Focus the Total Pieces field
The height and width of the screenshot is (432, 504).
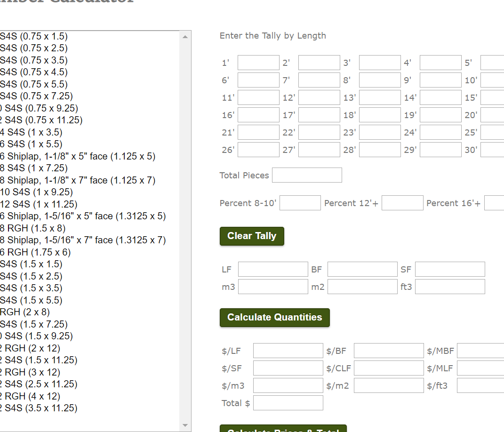(x=307, y=175)
